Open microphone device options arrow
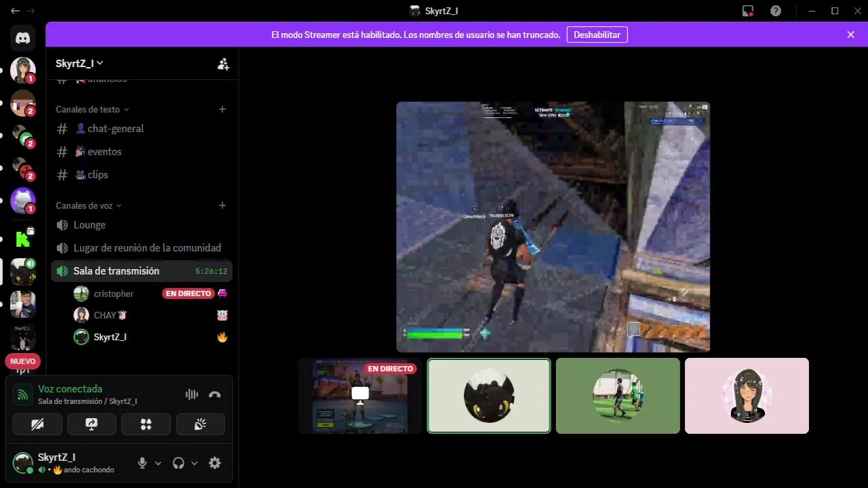 (x=158, y=464)
